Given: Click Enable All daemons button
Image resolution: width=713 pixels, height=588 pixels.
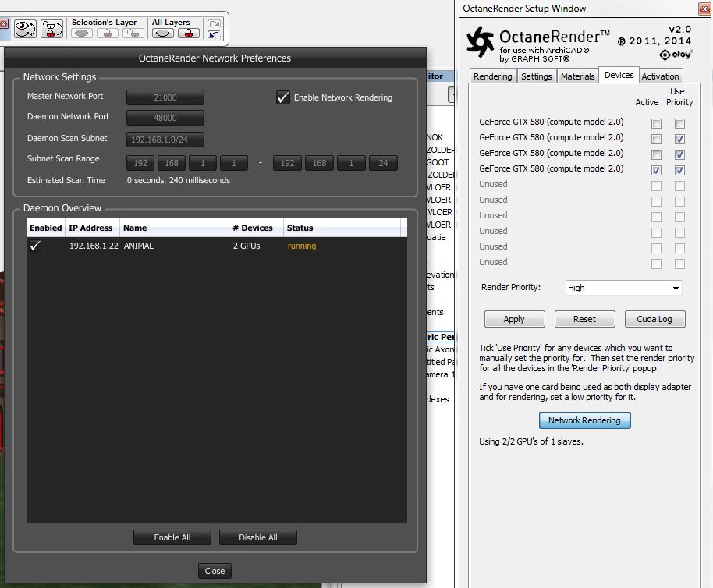Looking at the screenshot, I should click(172, 537).
